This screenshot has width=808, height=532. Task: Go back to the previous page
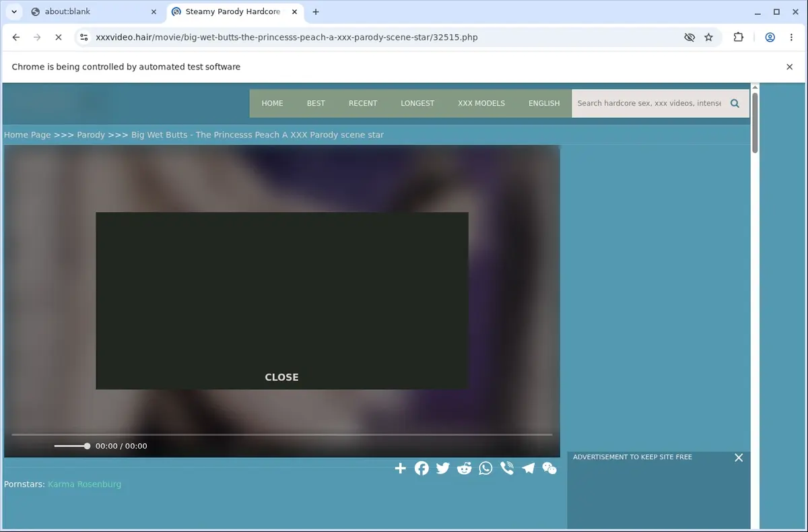16,37
